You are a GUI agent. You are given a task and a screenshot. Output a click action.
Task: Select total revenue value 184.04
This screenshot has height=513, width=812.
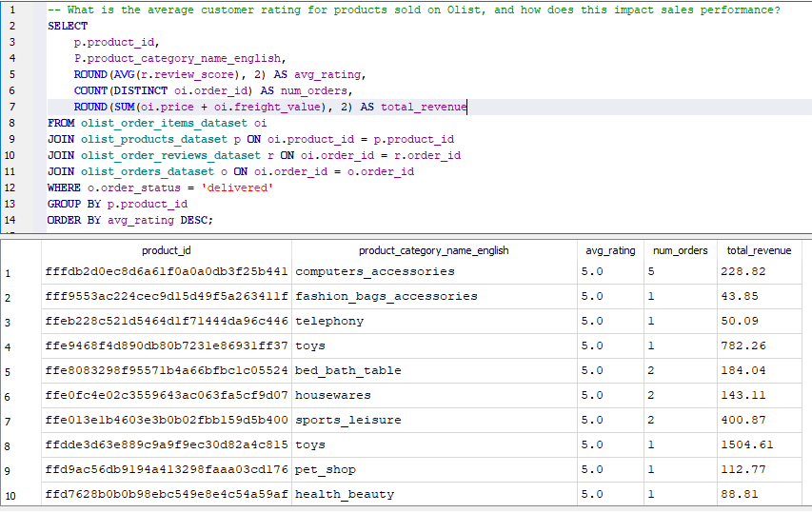tap(760, 370)
